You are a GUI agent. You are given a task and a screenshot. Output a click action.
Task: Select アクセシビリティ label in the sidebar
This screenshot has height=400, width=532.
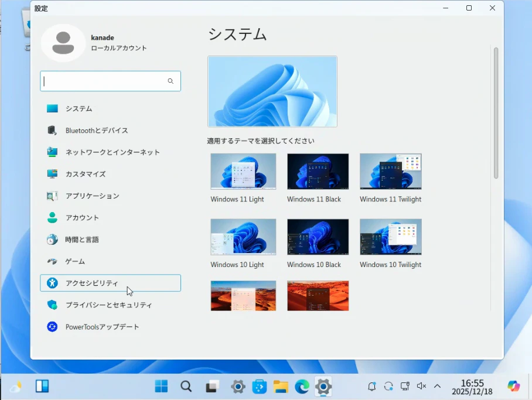pos(91,283)
